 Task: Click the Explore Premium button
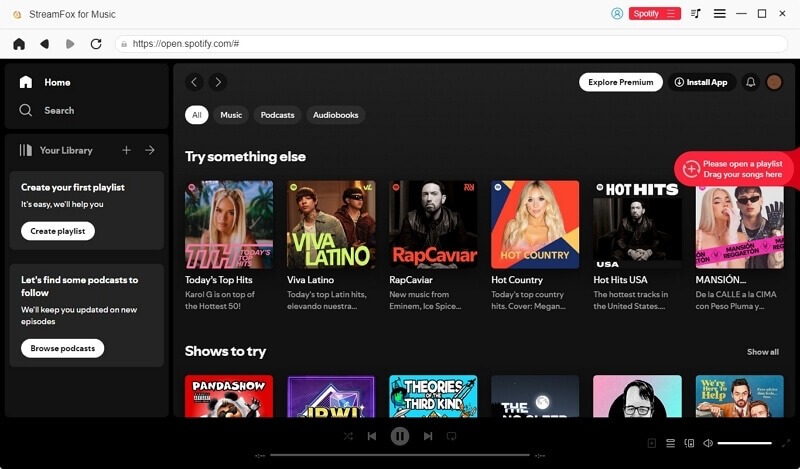tap(620, 82)
